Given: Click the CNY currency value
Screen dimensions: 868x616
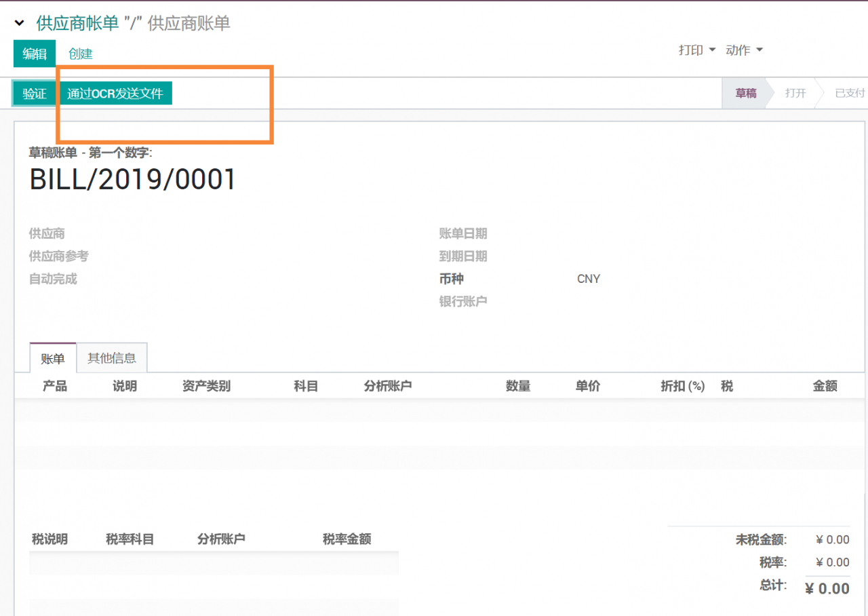Looking at the screenshot, I should (x=588, y=279).
